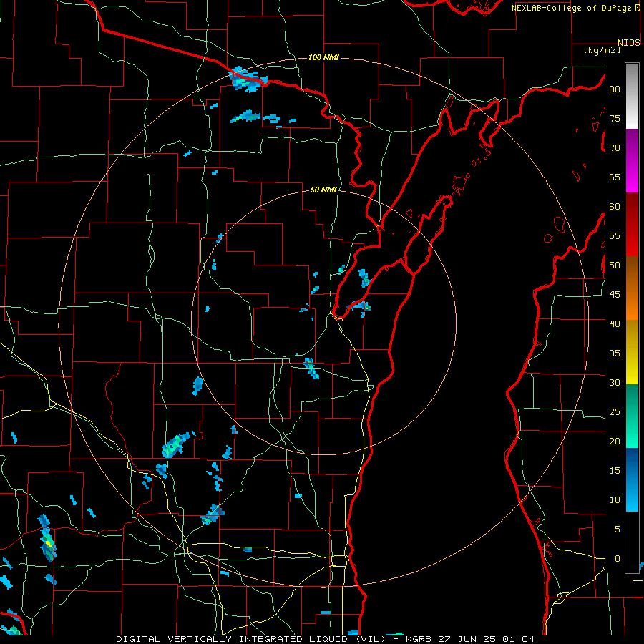Click the NIDS label

click(x=629, y=43)
